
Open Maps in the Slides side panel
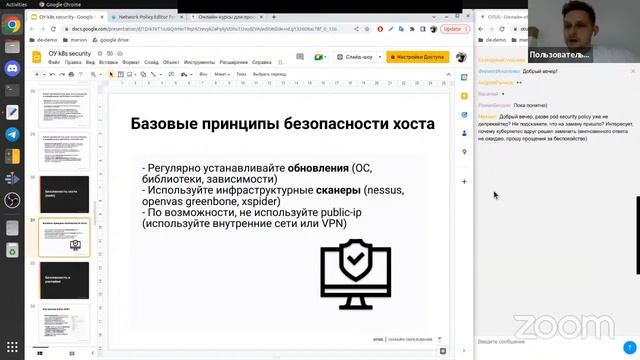(464, 152)
